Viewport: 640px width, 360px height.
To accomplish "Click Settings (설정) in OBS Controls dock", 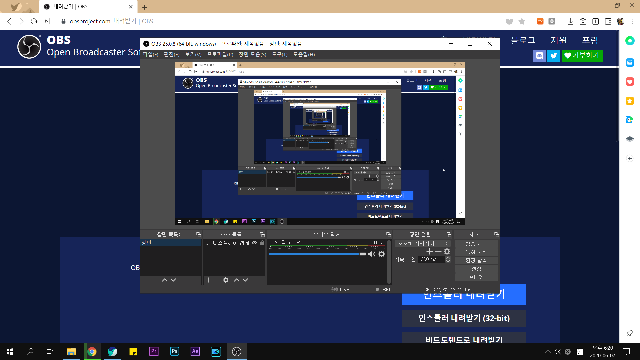I will [x=476, y=269].
